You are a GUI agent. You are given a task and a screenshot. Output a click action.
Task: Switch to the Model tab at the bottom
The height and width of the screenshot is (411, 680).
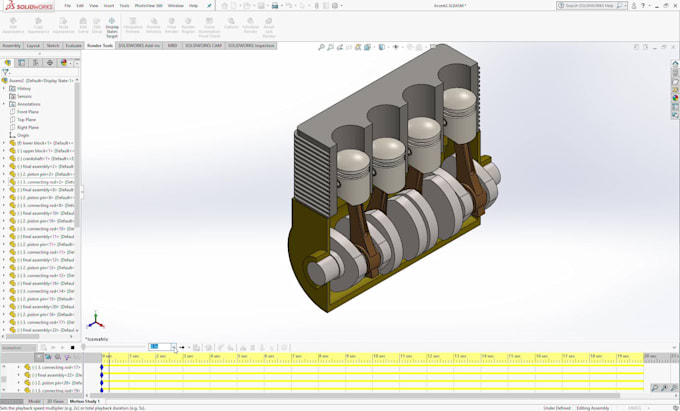coord(34,401)
